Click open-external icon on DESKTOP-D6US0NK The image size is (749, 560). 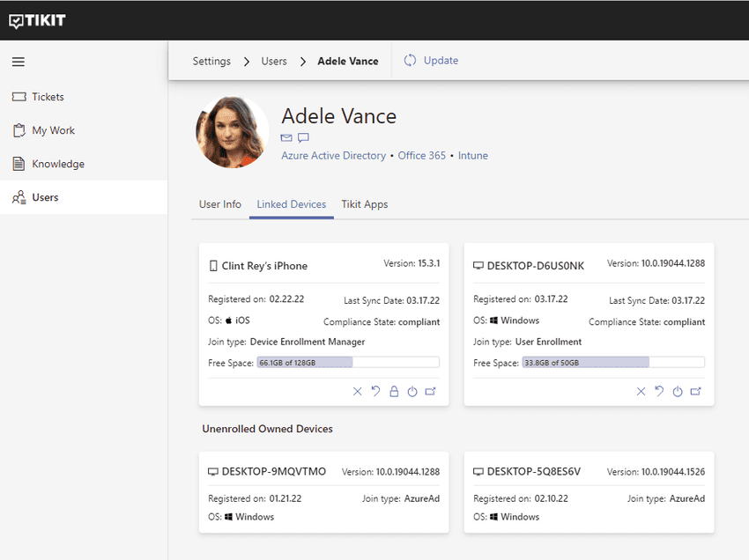coord(695,392)
